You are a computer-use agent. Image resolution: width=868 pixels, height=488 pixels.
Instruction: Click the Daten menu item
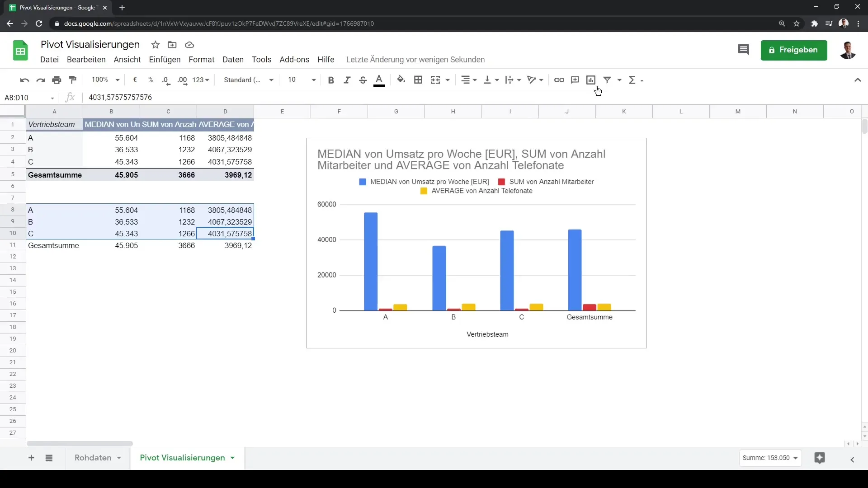233,59
